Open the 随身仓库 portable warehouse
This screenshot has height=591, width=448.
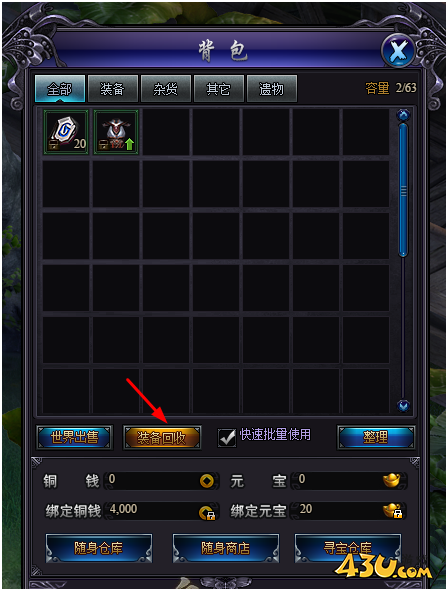click(x=99, y=548)
